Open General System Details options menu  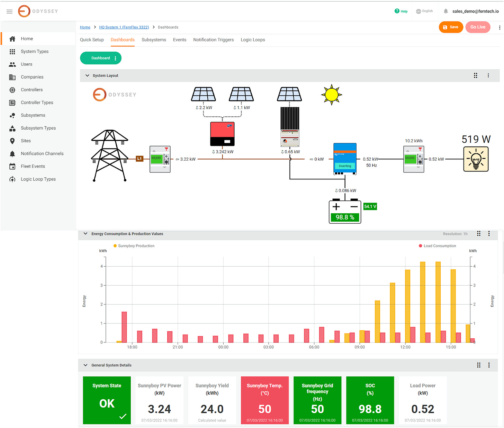point(489,365)
